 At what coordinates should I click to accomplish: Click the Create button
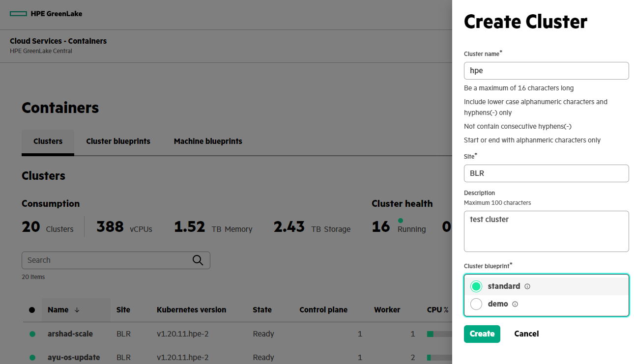[x=482, y=334]
